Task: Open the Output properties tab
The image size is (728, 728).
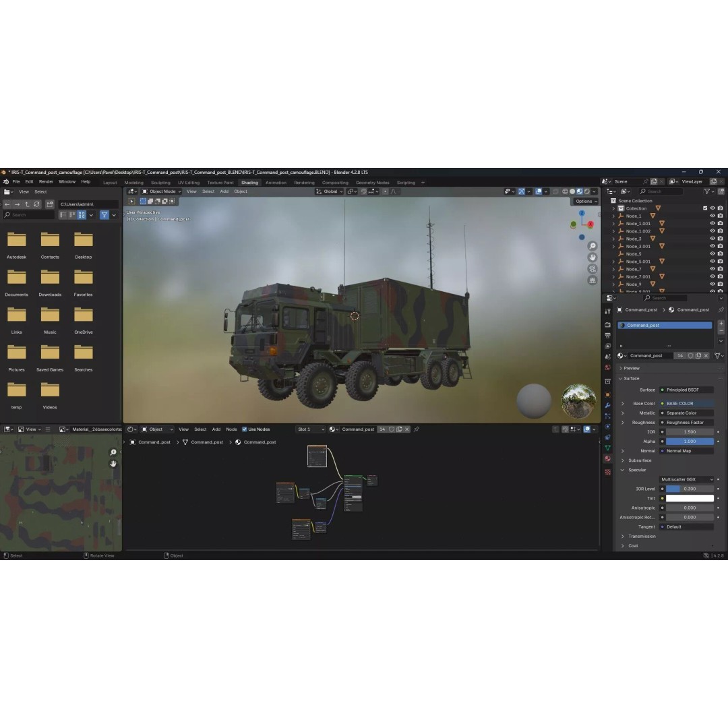Action: click(x=607, y=335)
